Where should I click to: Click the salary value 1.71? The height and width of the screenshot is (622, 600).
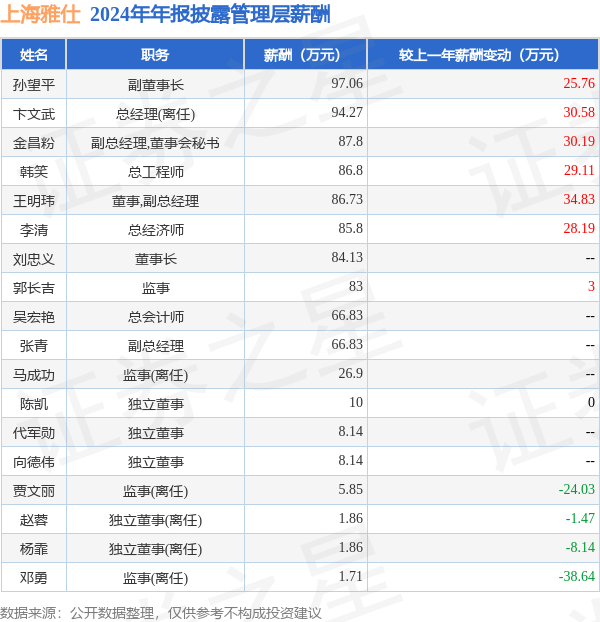[x=351, y=576]
